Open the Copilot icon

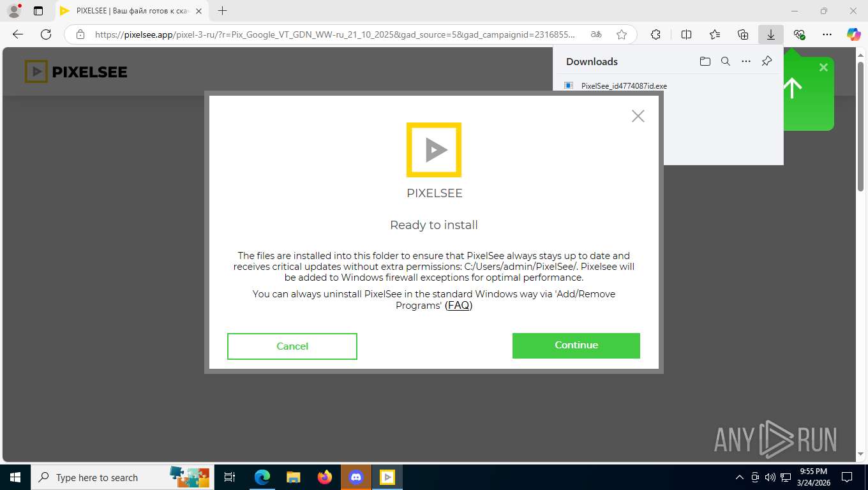[854, 34]
